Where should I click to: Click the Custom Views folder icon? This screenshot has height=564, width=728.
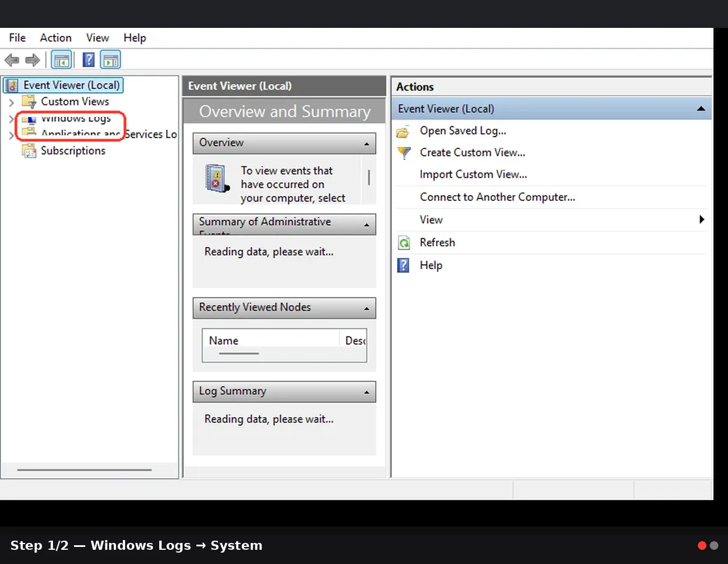click(x=29, y=102)
